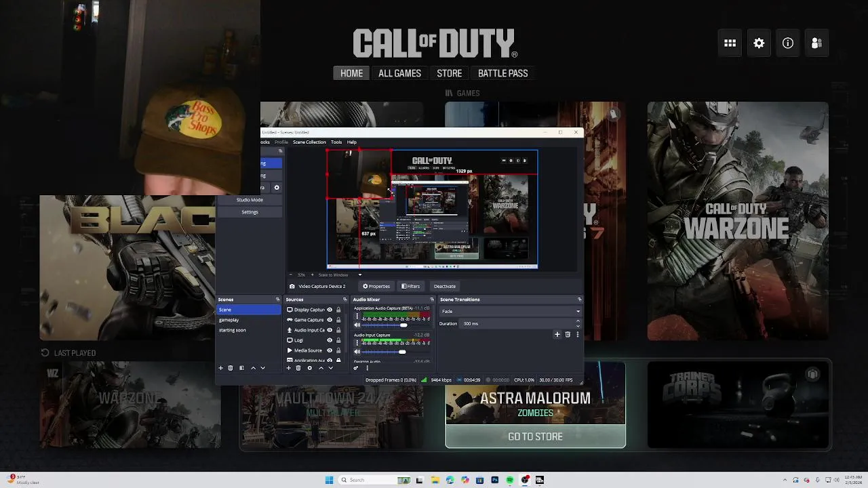Mute Application Audio Capture speaker icon

coord(357,325)
